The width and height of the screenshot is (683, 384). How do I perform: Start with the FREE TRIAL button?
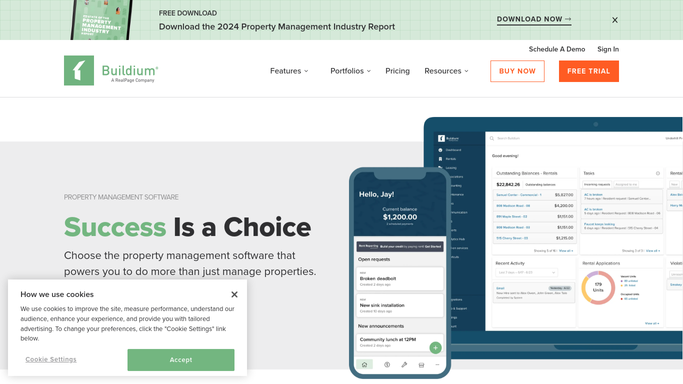pos(588,71)
